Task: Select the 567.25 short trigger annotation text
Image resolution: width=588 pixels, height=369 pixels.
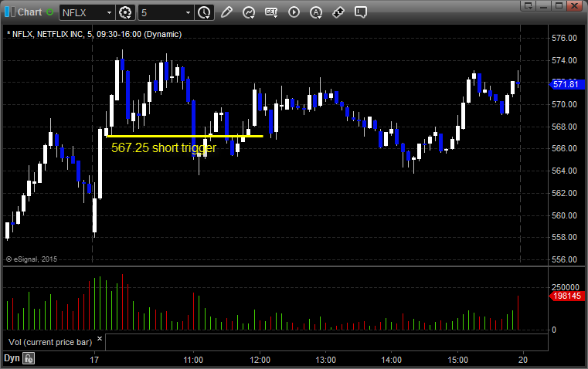Action: (x=164, y=147)
